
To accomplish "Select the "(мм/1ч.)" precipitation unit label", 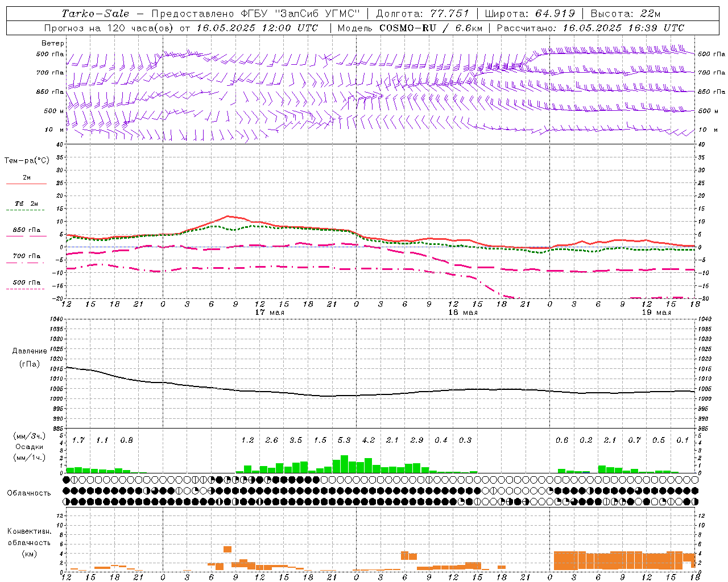I will [x=30, y=457].
